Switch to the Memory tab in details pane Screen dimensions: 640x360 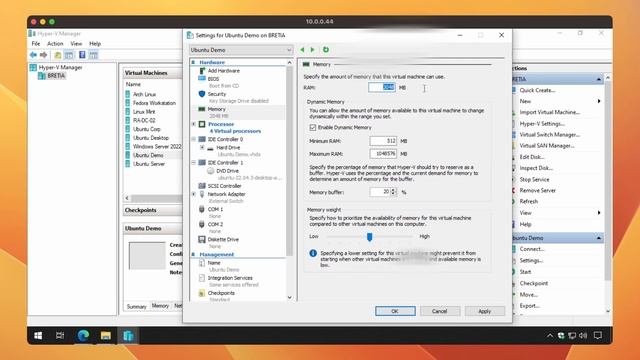tap(160, 306)
